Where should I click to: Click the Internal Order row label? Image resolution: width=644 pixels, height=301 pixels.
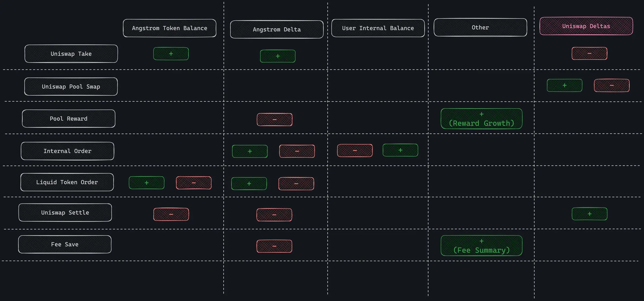[67, 151]
